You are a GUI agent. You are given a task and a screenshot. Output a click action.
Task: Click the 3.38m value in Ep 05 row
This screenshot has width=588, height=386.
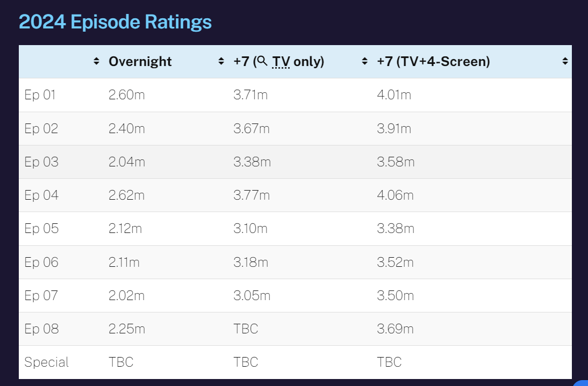[395, 229]
